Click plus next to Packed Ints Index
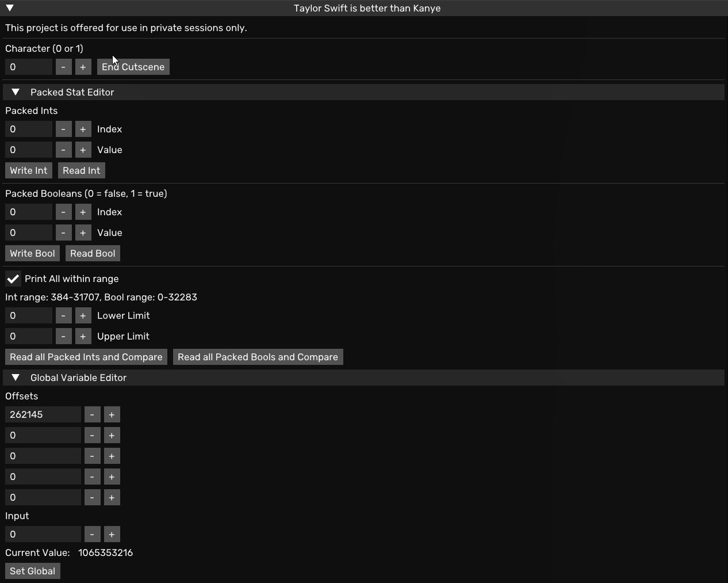The image size is (728, 583). tap(83, 129)
